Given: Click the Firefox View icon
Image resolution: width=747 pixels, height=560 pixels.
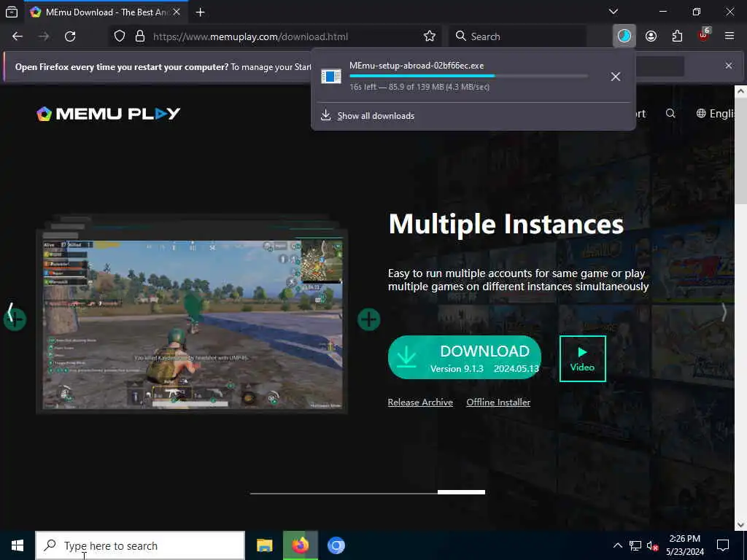Looking at the screenshot, I should tap(12, 12).
